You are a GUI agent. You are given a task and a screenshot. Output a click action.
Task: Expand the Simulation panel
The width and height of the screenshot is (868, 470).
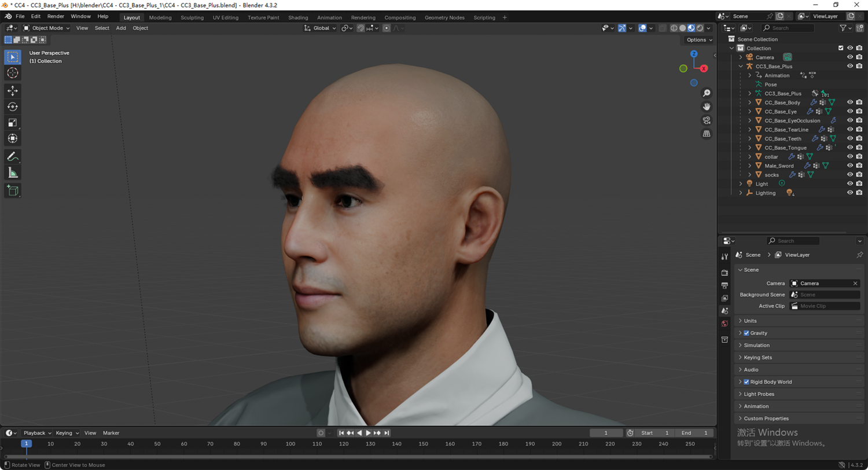(799, 346)
